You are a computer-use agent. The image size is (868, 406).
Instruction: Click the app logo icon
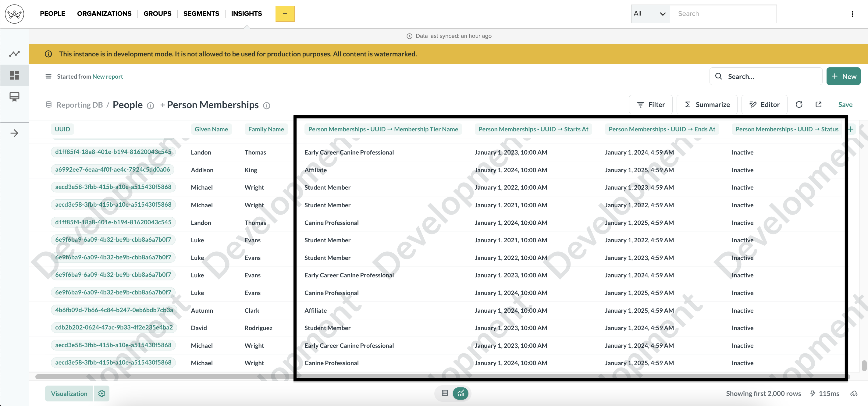15,14
